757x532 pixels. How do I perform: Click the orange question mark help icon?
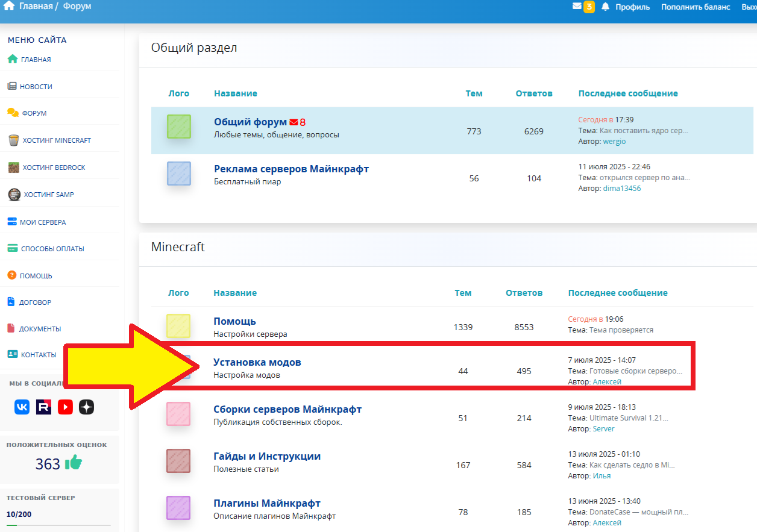tap(12, 275)
